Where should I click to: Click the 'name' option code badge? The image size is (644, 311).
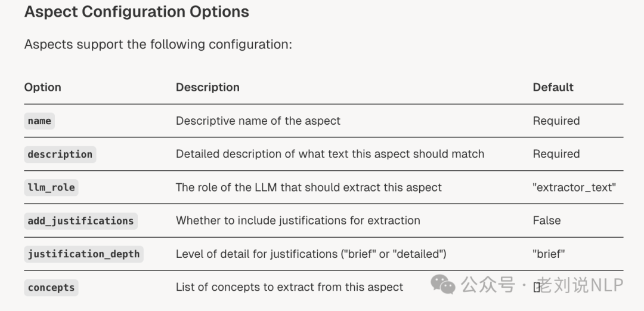click(39, 121)
